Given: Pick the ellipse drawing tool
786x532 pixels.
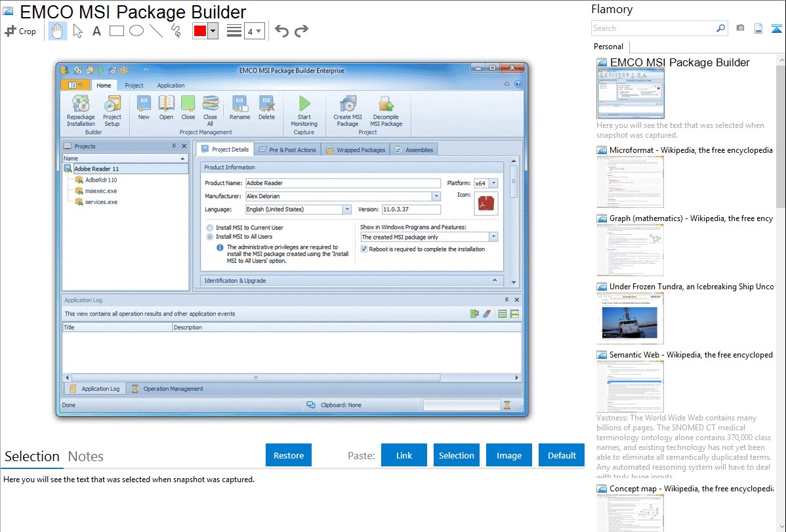Looking at the screenshot, I should click(x=136, y=31).
